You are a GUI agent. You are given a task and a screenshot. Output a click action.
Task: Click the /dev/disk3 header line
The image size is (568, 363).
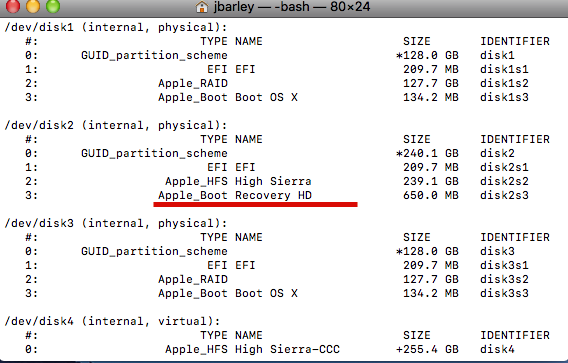[x=116, y=224]
